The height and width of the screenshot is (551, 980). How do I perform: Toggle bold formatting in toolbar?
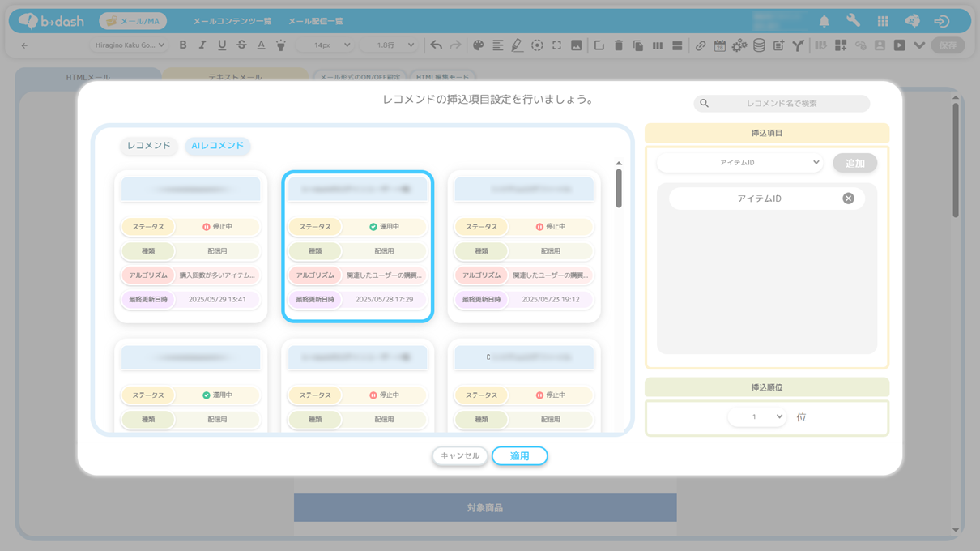pos(183,45)
